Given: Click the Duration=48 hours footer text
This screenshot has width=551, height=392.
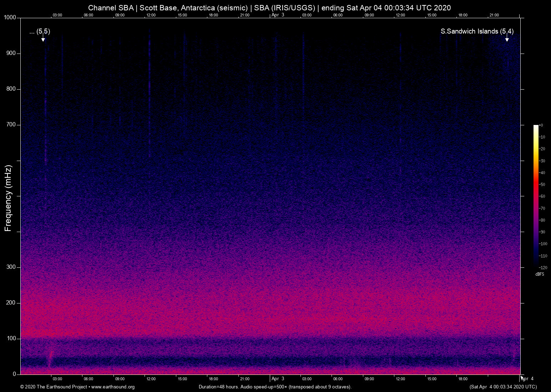Looking at the screenshot, I should (x=275, y=387).
